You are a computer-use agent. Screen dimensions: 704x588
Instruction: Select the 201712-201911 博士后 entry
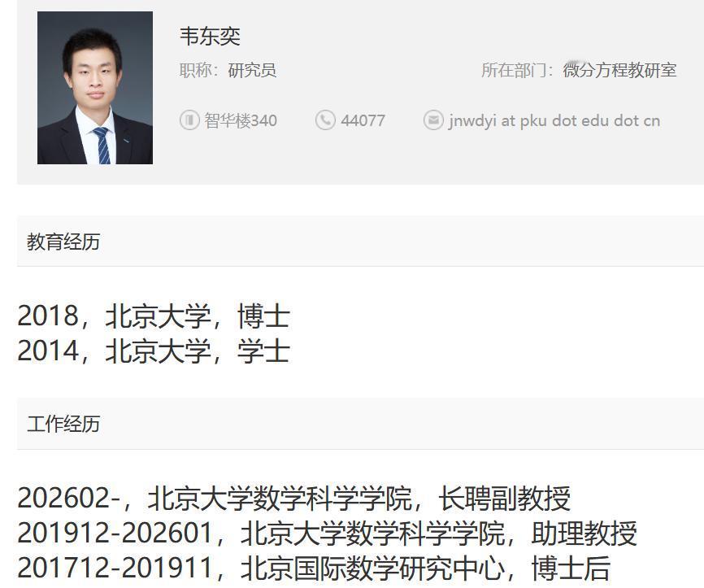tap(314, 568)
